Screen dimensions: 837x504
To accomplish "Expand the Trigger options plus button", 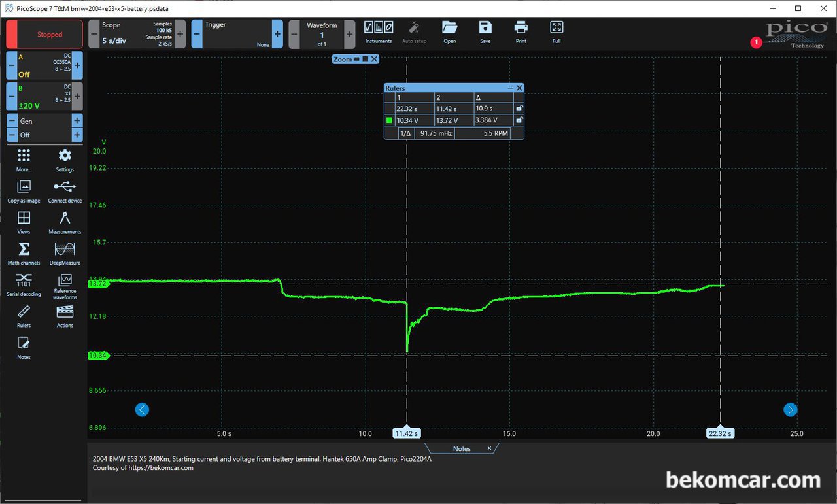I will (277, 33).
